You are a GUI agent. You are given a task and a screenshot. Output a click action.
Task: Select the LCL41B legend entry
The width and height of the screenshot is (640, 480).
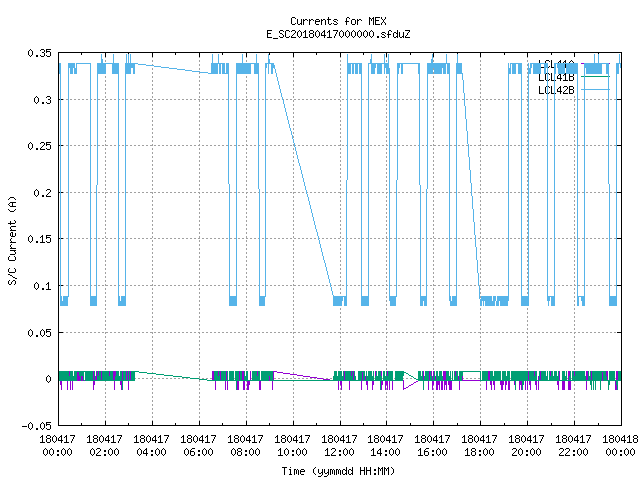click(556, 77)
